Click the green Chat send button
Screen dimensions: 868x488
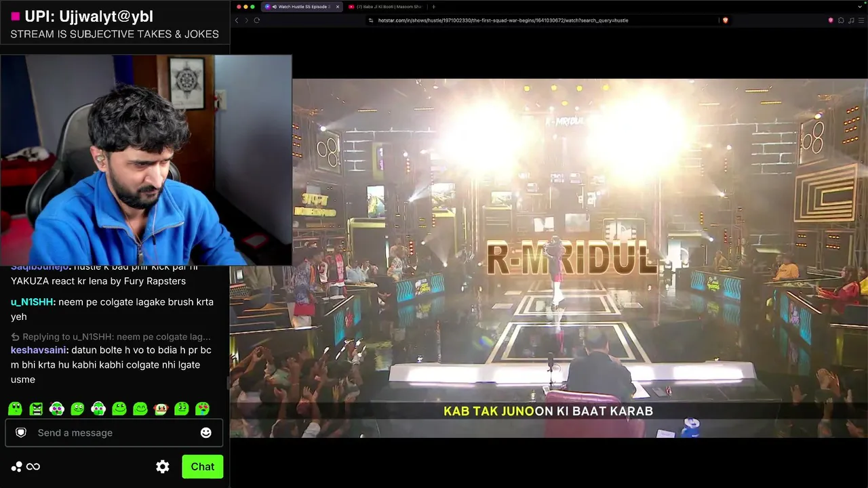point(202,466)
